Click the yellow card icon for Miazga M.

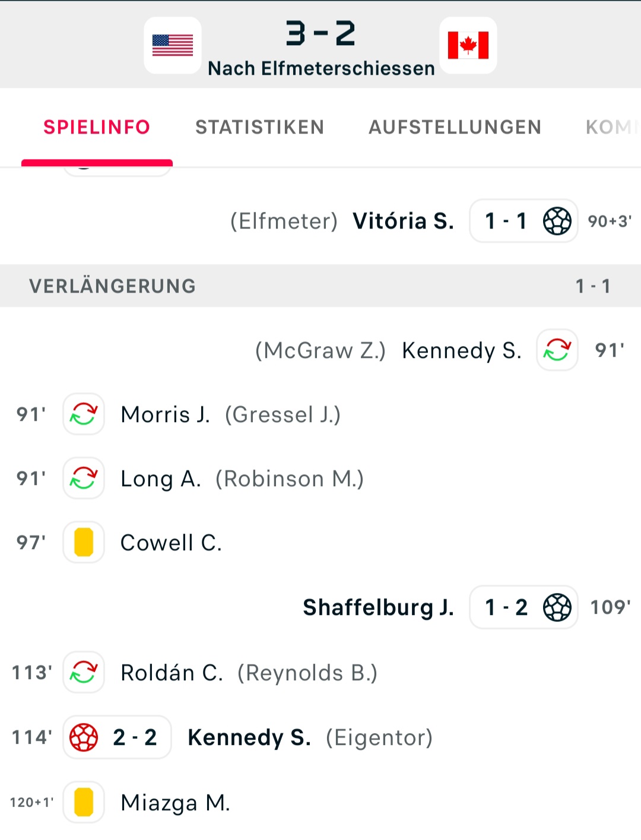click(84, 802)
